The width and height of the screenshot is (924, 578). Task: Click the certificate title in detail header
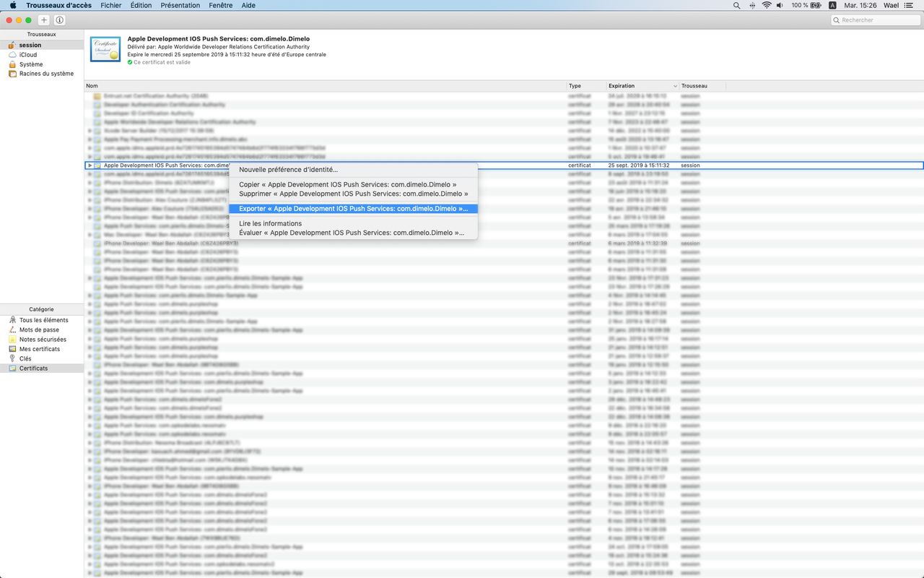(x=219, y=38)
